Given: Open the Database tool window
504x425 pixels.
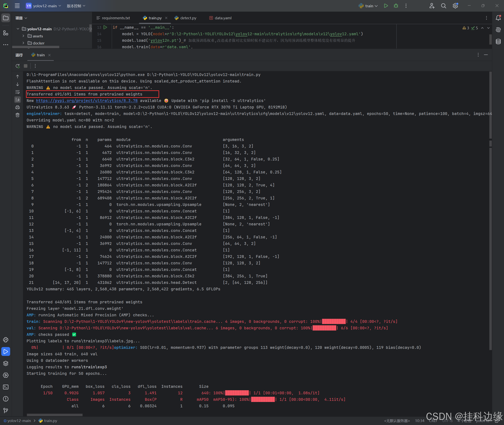Looking at the screenshot, I should [498, 42].
